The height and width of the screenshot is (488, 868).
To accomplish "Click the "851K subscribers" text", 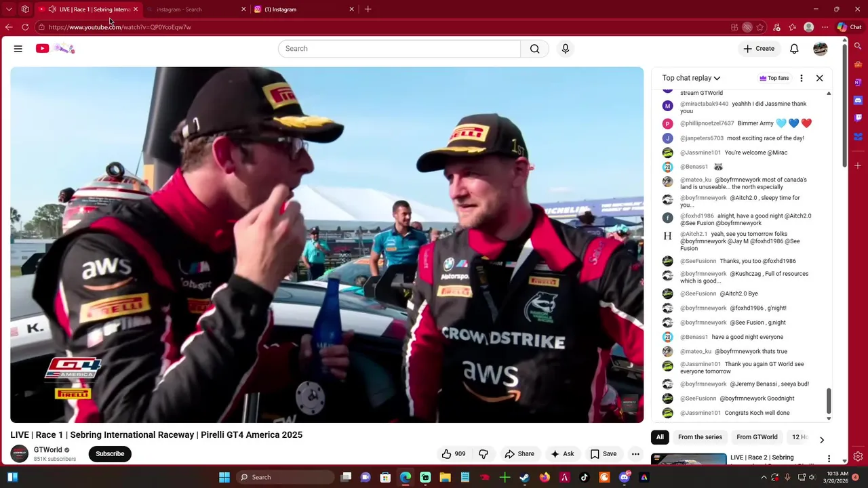I will (x=55, y=460).
